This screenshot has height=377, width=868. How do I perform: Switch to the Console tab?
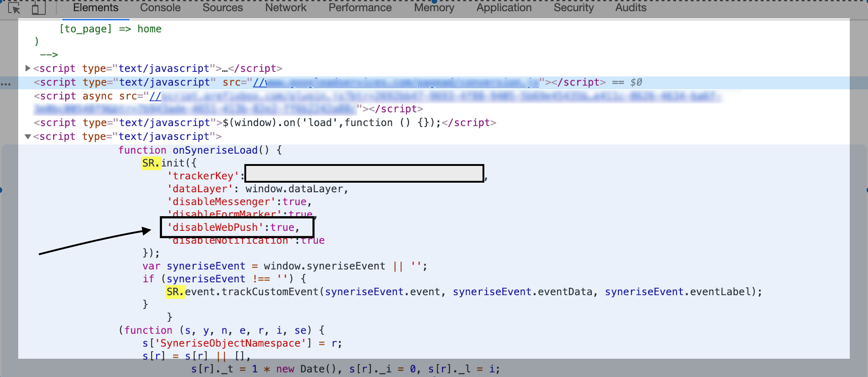(x=160, y=8)
